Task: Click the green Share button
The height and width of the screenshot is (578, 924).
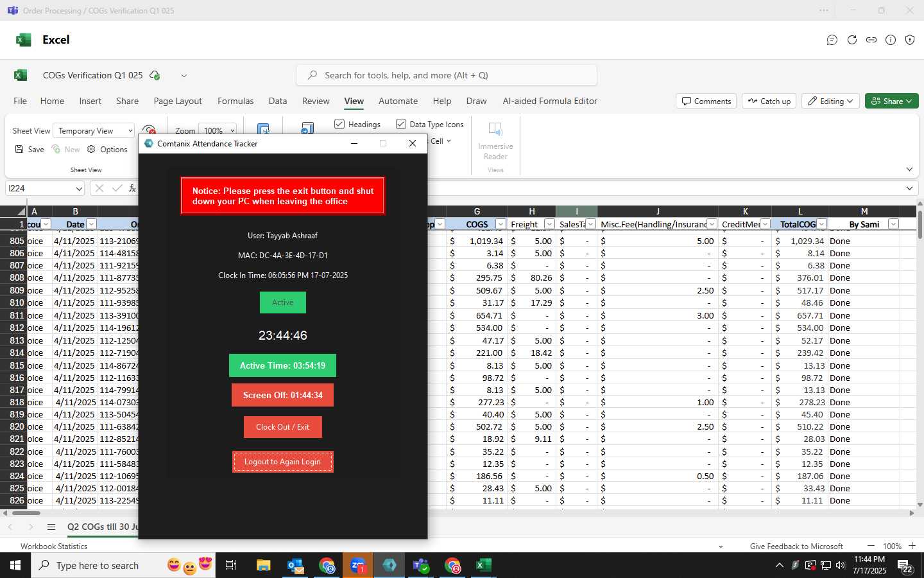Action: 892,101
